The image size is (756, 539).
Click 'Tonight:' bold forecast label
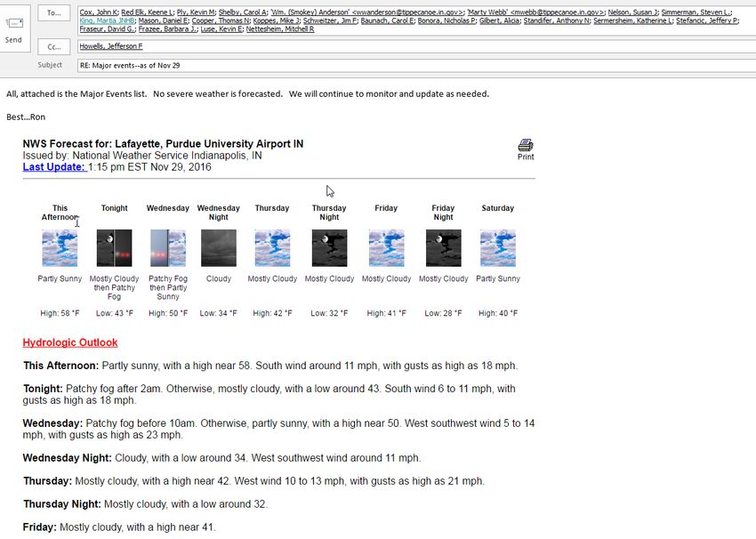tap(43, 389)
